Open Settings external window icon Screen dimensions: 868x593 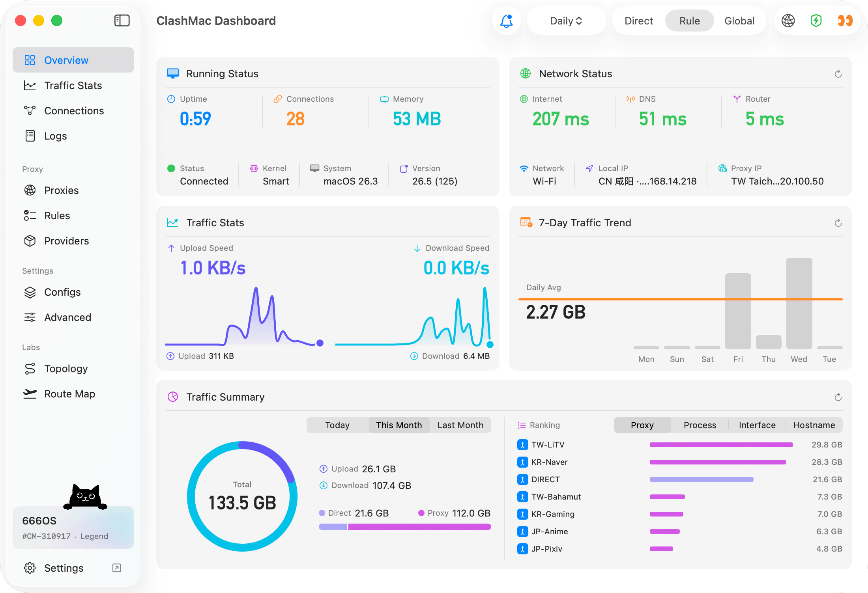[x=117, y=568]
